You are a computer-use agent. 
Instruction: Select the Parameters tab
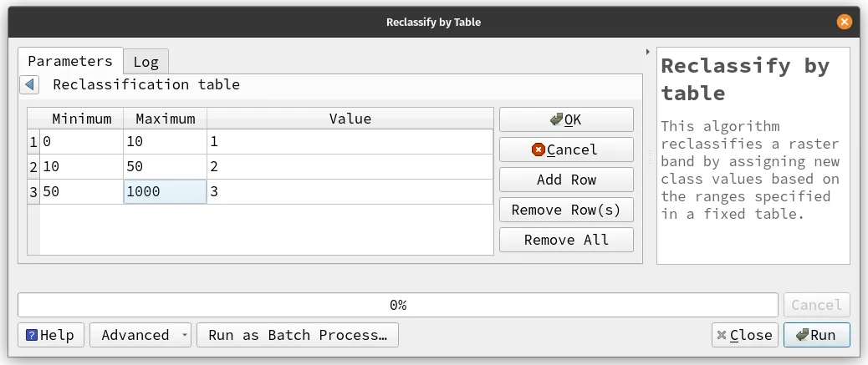point(70,61)
